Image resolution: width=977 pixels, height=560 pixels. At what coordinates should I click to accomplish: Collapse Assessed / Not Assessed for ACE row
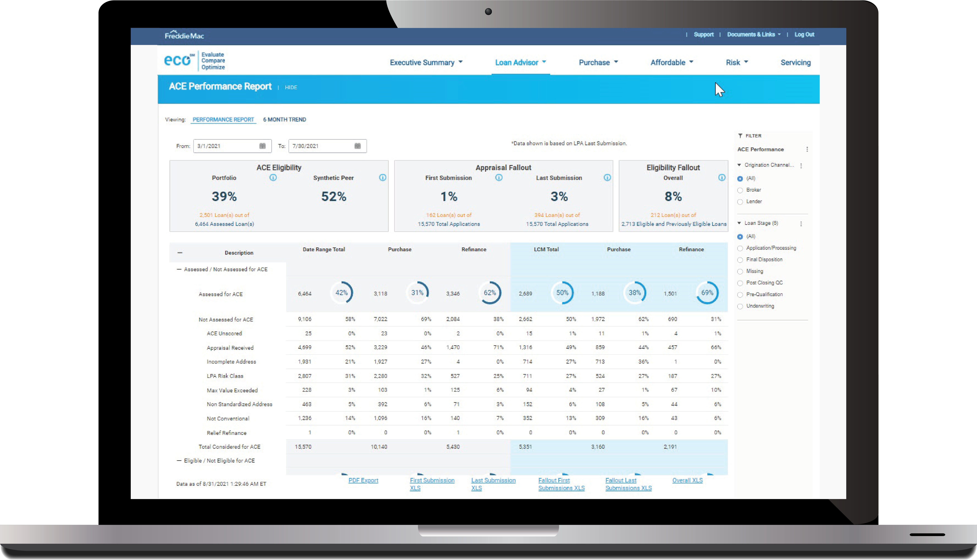tap(179, 269)
